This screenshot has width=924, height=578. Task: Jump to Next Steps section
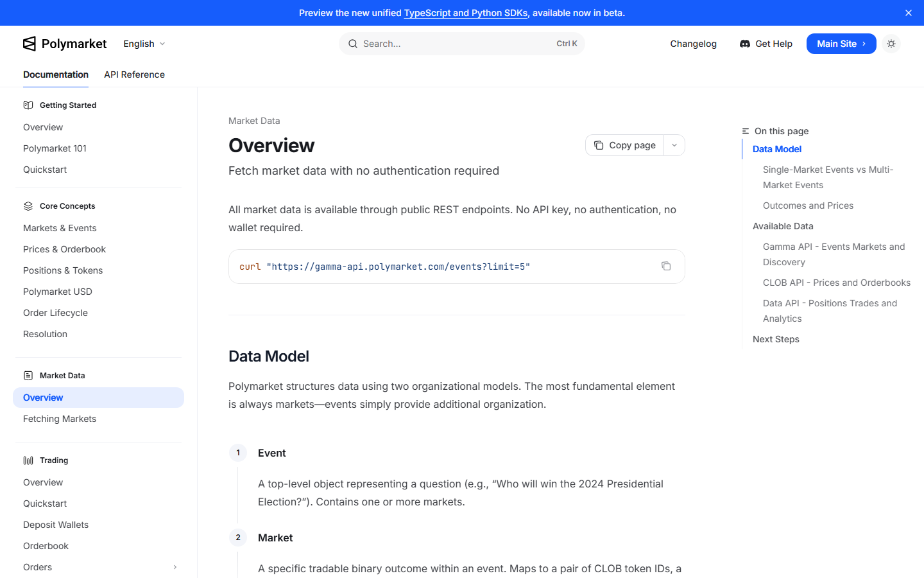tap(776, 339)
